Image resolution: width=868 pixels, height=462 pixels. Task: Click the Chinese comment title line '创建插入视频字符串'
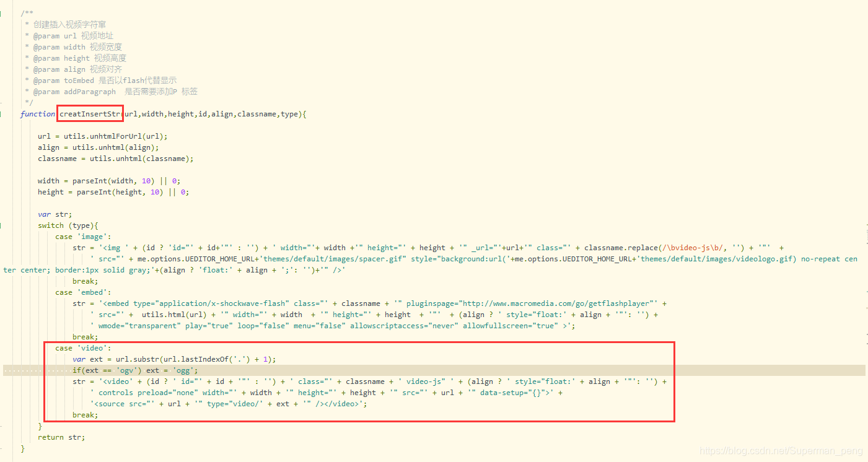[x=65, y=25]
